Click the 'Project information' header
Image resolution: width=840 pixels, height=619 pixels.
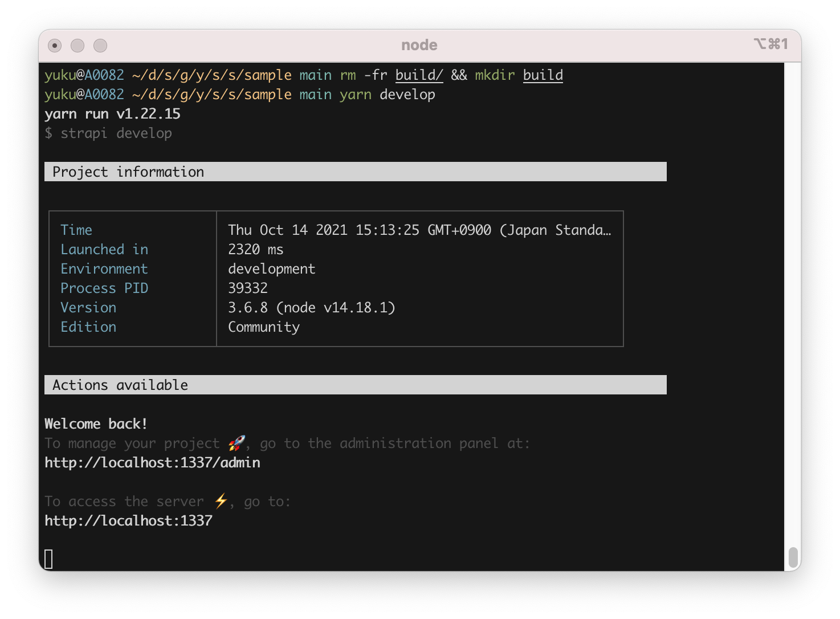click(356, 172)
